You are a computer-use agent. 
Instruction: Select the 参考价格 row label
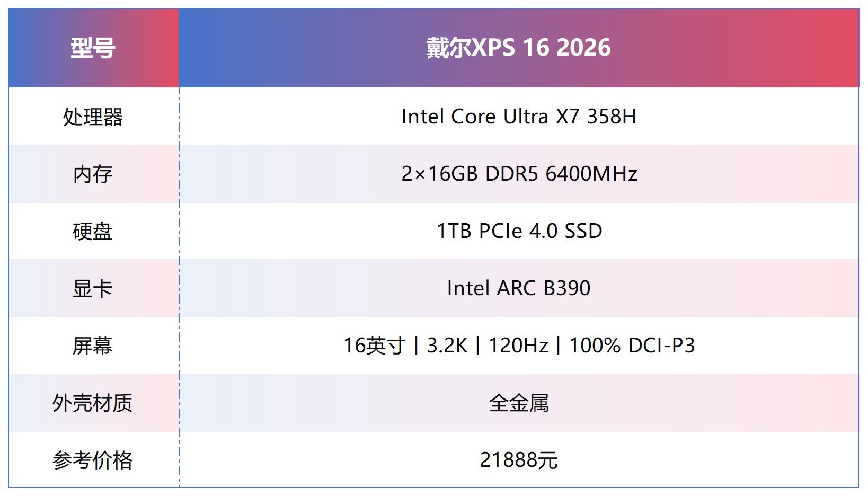point(93,460)
